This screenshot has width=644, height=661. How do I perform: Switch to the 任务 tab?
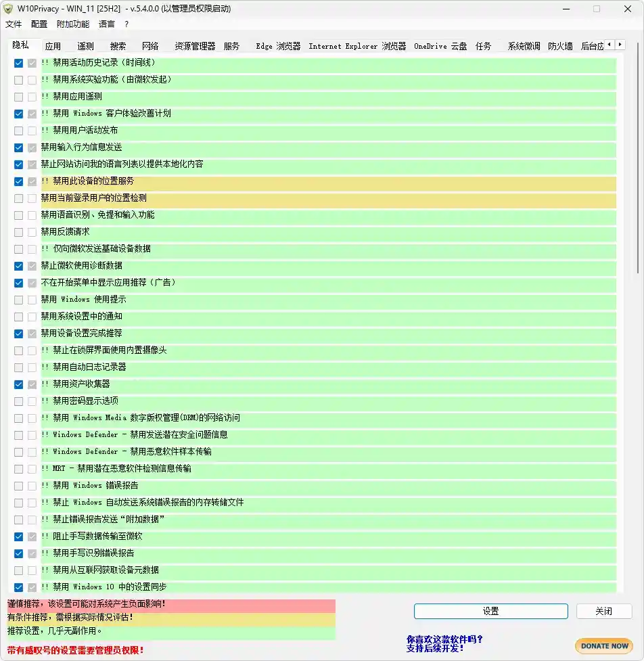pyautogui.click(x=484, y=46)
